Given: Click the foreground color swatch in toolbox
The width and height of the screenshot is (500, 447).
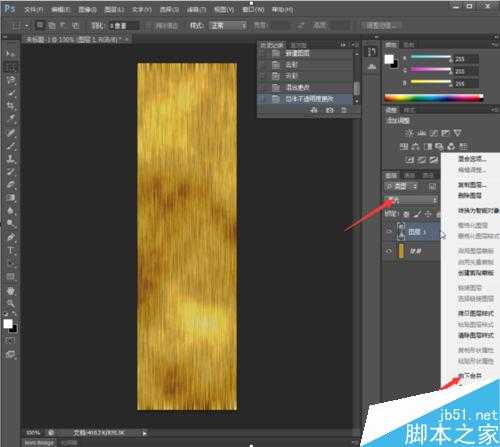Looking at the screenshot, I should pyautogui.click(x=8, y=323).
